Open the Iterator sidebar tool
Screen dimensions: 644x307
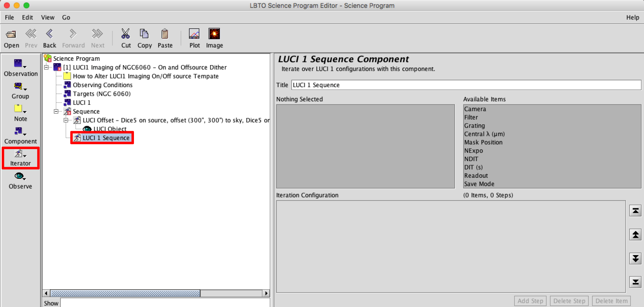click(x=20, y=158)
